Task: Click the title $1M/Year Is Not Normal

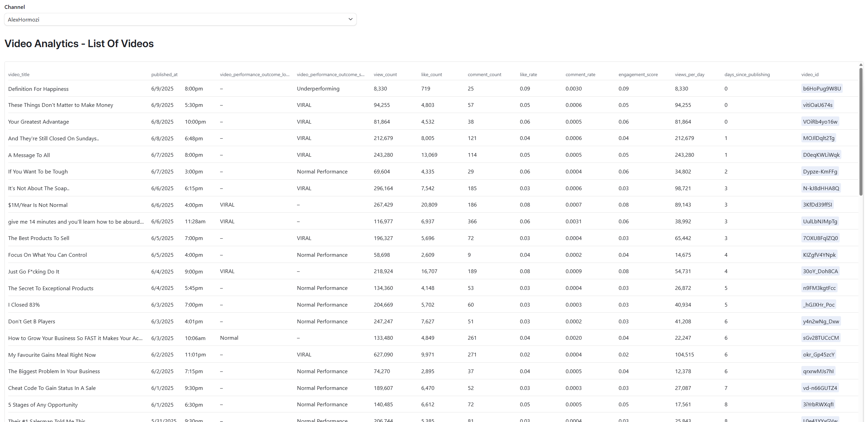Action: 38,205
